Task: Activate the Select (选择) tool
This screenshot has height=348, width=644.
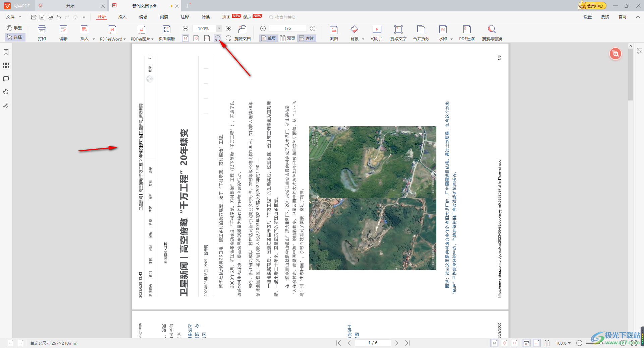Action: tap(15, 37)
